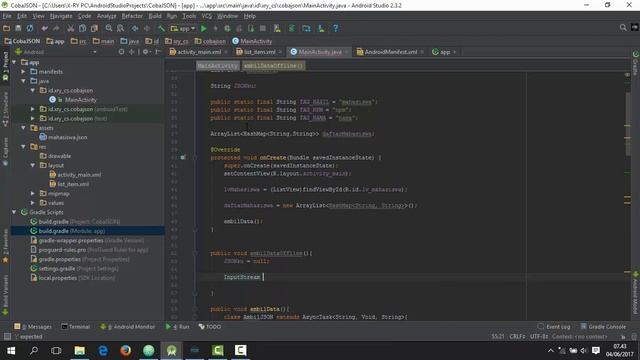The height and width of the screenshot is (360, 640).
Task: Expand the manifests folder node
Action: 24,72
